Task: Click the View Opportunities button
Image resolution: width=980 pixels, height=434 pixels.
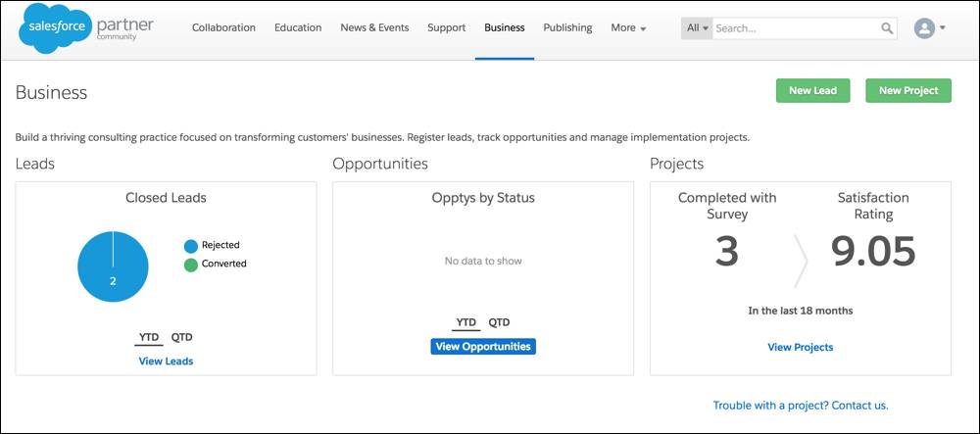Action: [483, 347]
